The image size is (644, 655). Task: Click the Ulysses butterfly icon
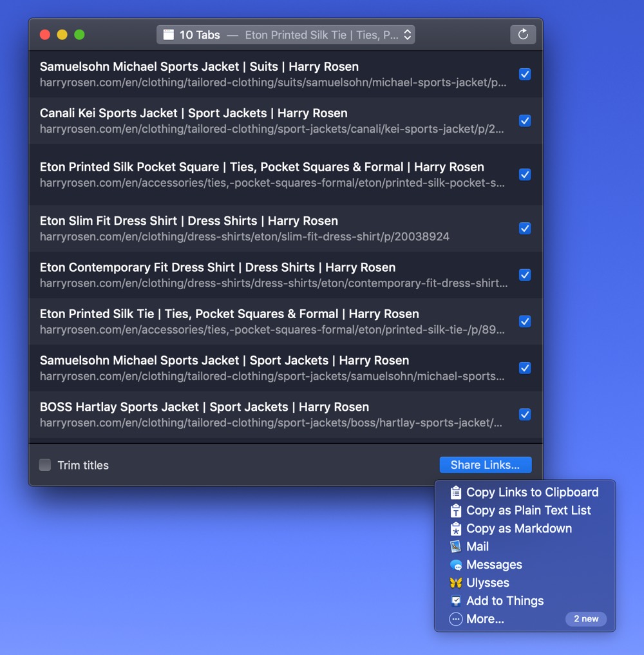456,583
